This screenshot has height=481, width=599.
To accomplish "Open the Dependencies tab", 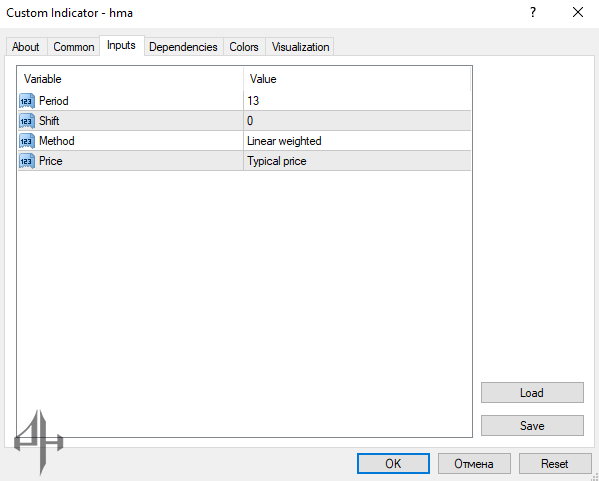I will [183, 47].
